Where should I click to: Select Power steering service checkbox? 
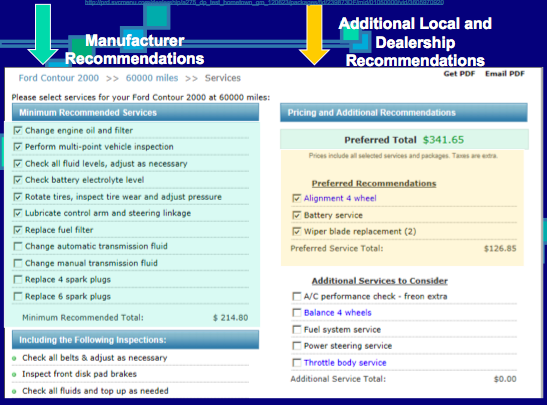[297, 346]
